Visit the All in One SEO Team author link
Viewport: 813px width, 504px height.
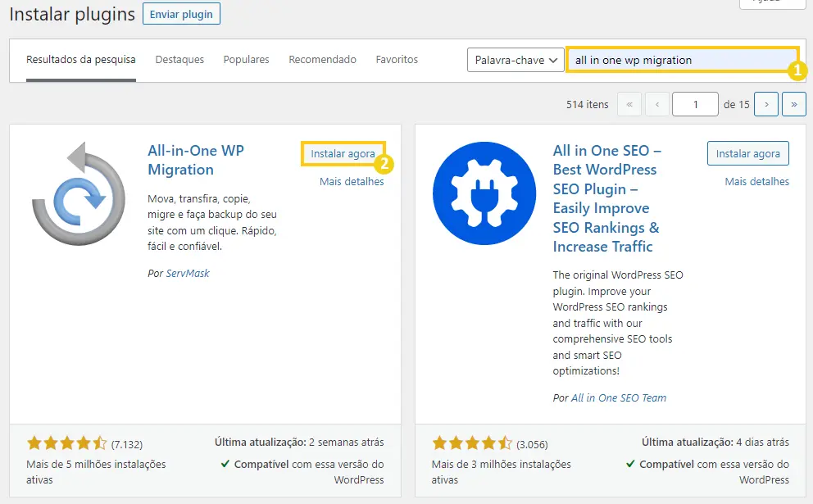coord(619,397)
